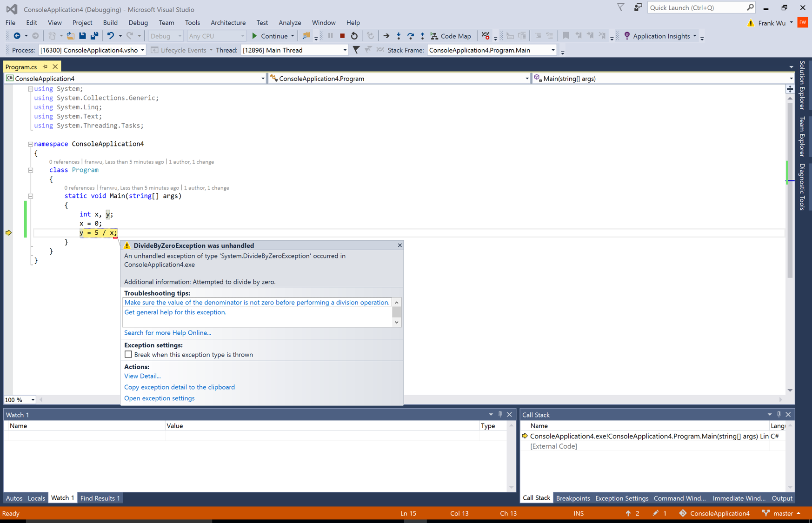Switch to the Autos tab
The height and width of the screenshot is (523, 812).
14,498
